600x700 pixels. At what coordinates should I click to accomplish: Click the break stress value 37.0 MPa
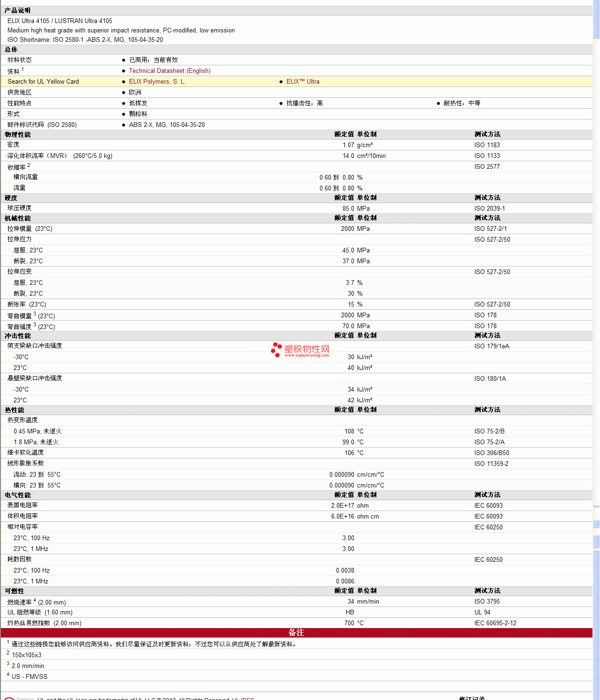coord(356,261)
